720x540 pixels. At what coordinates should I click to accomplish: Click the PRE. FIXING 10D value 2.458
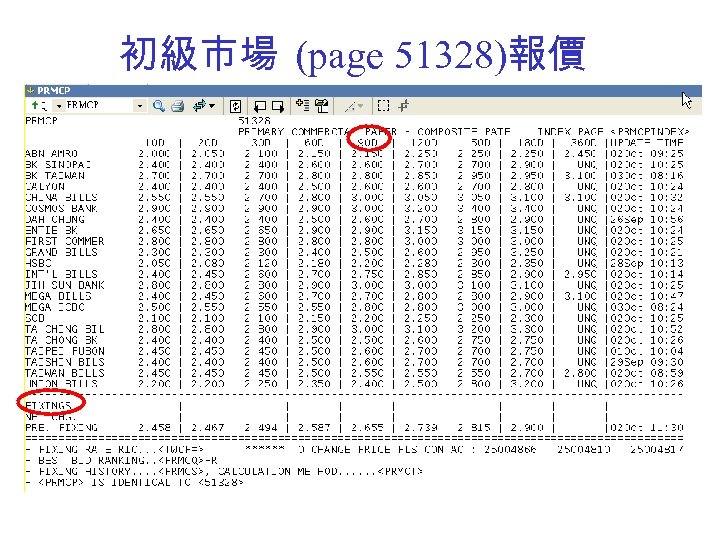coord(154,428)
